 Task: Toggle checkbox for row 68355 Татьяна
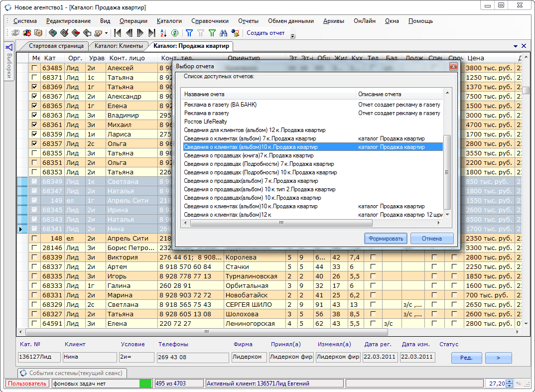click(34, 153)
